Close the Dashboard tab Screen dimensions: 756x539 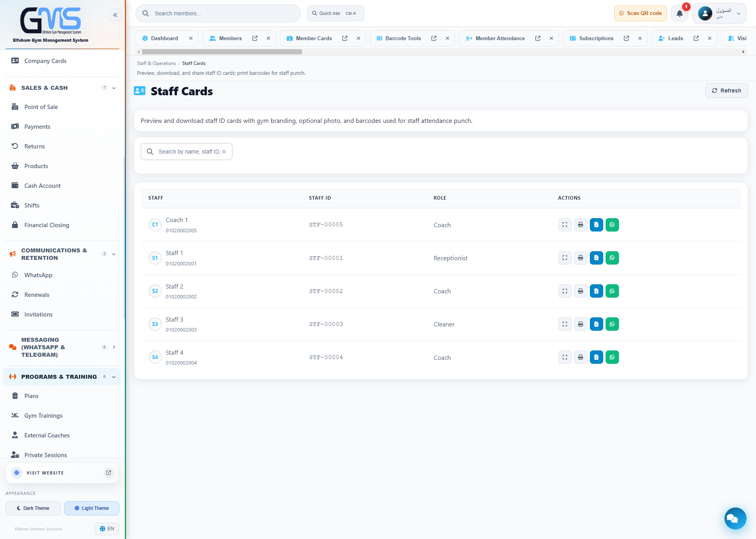point(191,38)
